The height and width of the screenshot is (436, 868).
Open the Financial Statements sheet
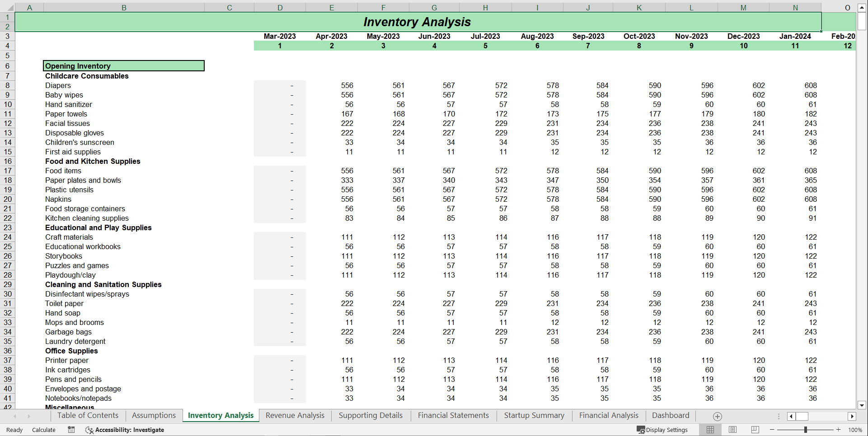[453, 416]
